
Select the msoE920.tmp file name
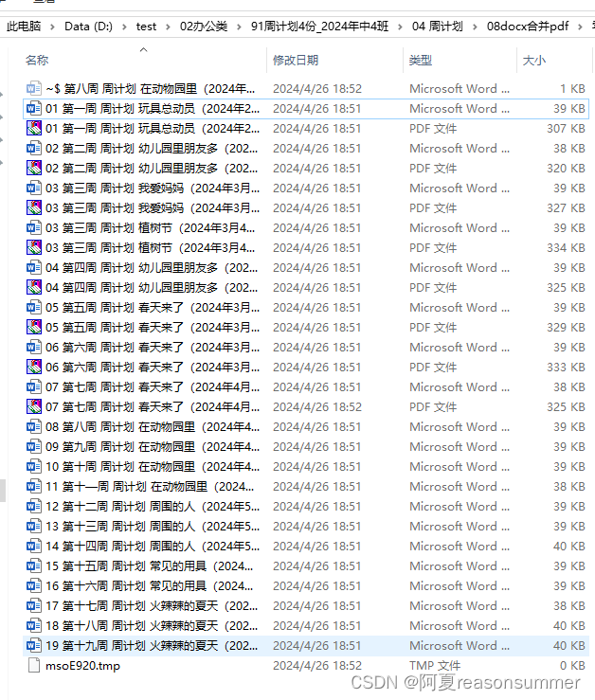(82, 666)
